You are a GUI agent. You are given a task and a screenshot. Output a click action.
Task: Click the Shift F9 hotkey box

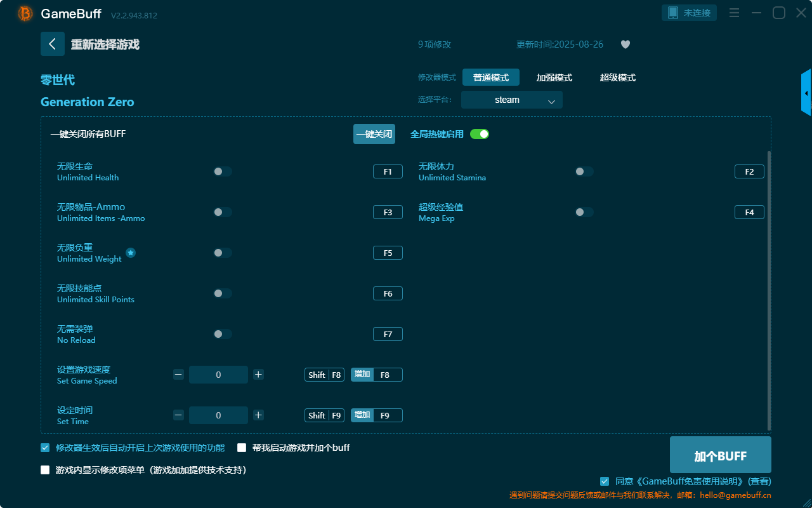click(x=324, y=415)
